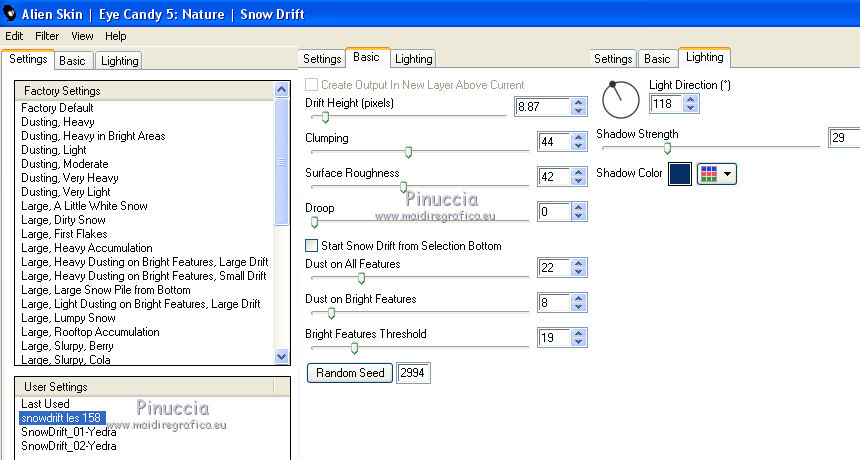Enable Start Snow Drift from Selection Bottom

[312, 245]
